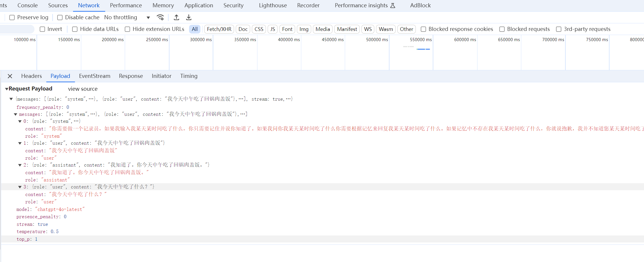Filter by Wasm requests
The height and width of the screenshot is (262, 644).
(x=386, y=29)
